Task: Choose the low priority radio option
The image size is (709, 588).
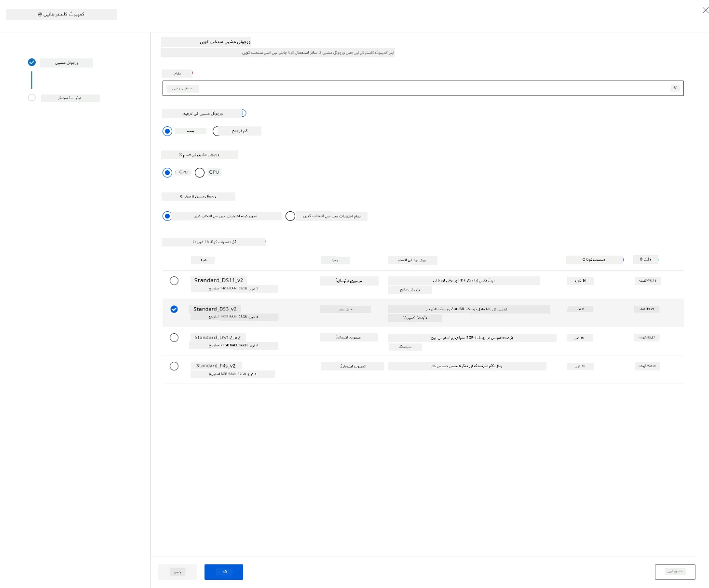Action: coord(217,131)
